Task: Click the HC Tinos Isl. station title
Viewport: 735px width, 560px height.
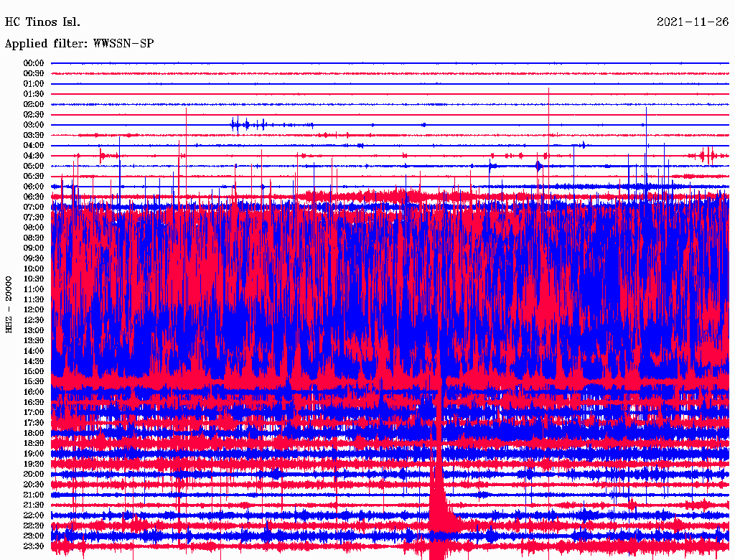Action: coord(42,22)
